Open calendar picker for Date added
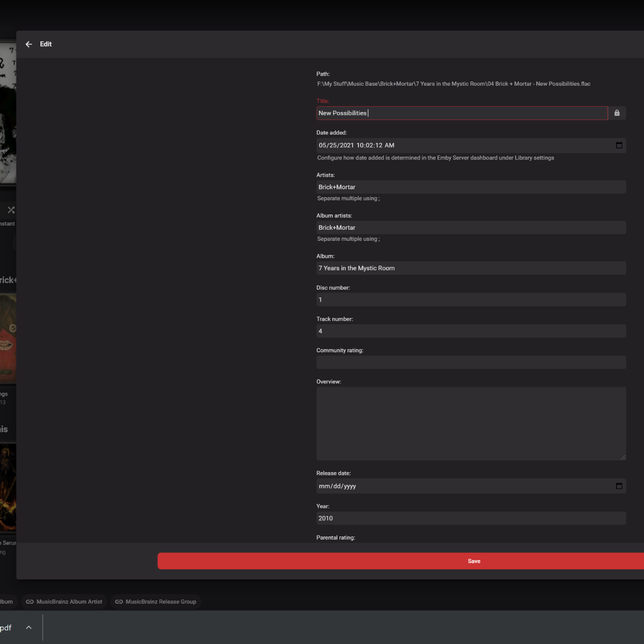The width and height of the screenshot is (644, 644). point(619,145)
